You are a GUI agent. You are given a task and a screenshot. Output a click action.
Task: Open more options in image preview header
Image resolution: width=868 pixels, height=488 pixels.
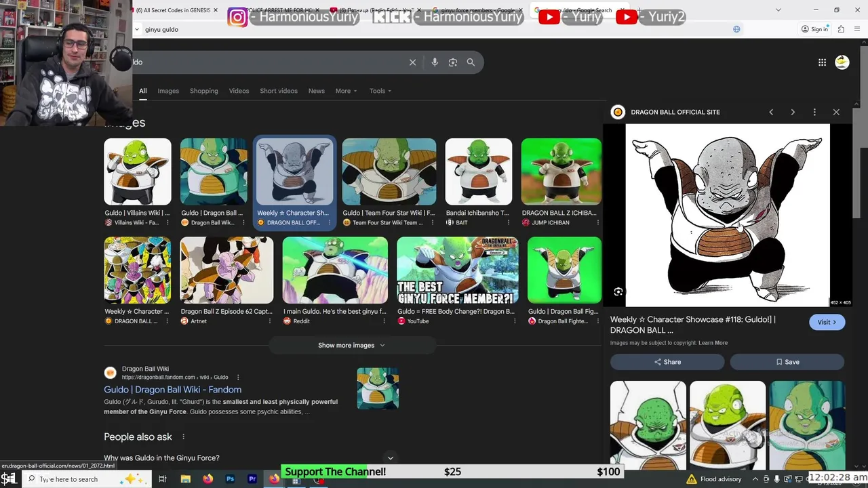[x=814, y=112]
